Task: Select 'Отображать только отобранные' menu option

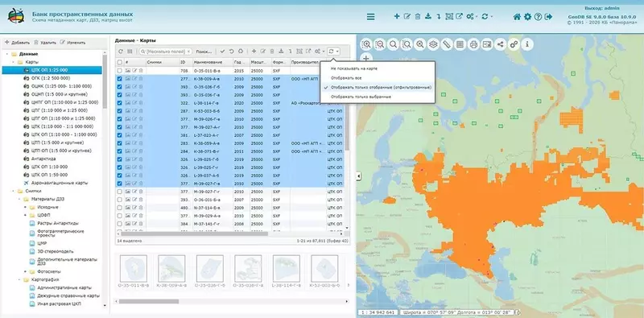Action: tap(377, 87)
